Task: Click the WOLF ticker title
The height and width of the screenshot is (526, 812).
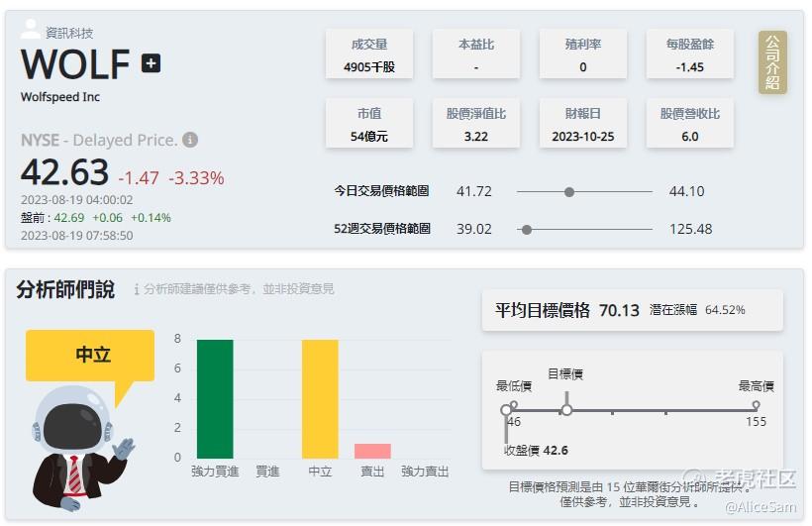Action: 75,64
